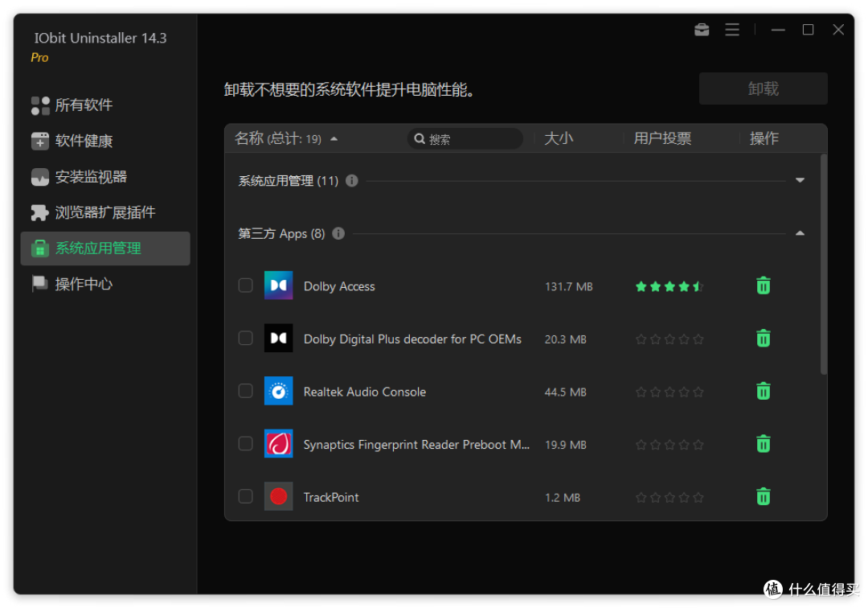The height and width of the screenshot is (608, 868).
Task: Select Dolby Digital Plus decoder for PC OEMs
Action: tap(412, 339)
